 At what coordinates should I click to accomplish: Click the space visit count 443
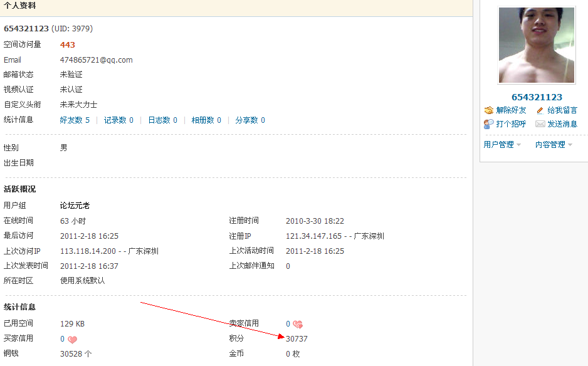(x=68, y=44)
